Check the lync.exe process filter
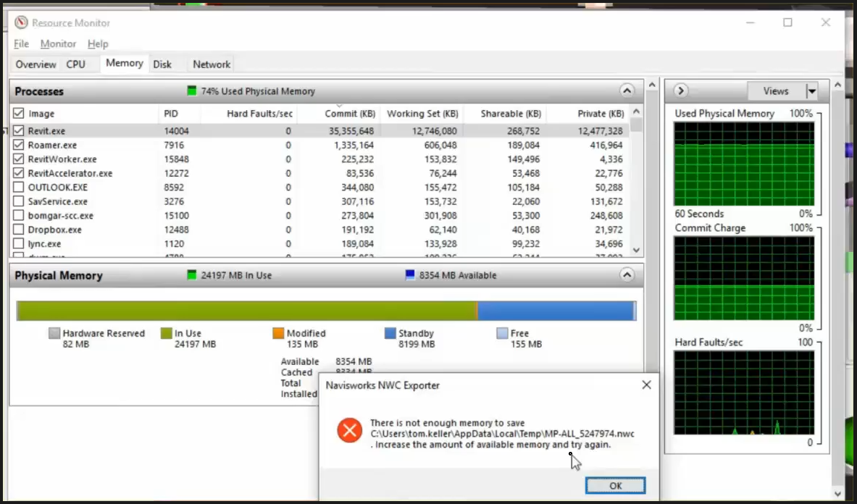Image resolution: width=857 pixels, height=504 pixels. [x=18, y=244]
